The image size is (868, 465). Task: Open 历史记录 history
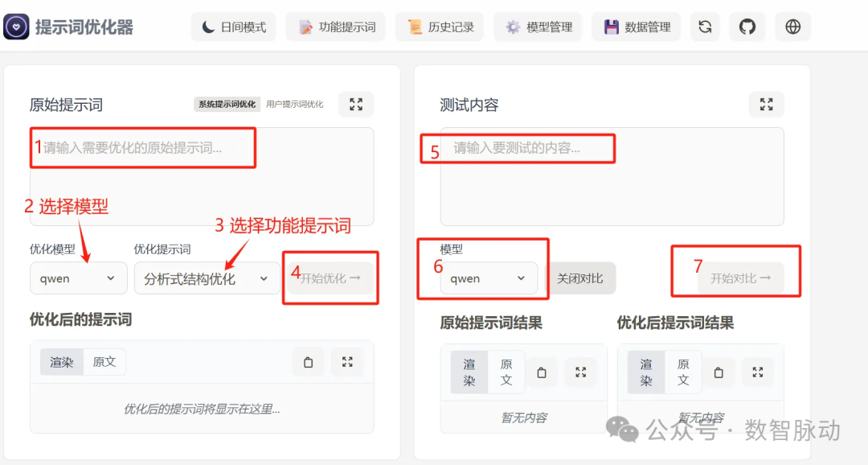coord(440,27)
